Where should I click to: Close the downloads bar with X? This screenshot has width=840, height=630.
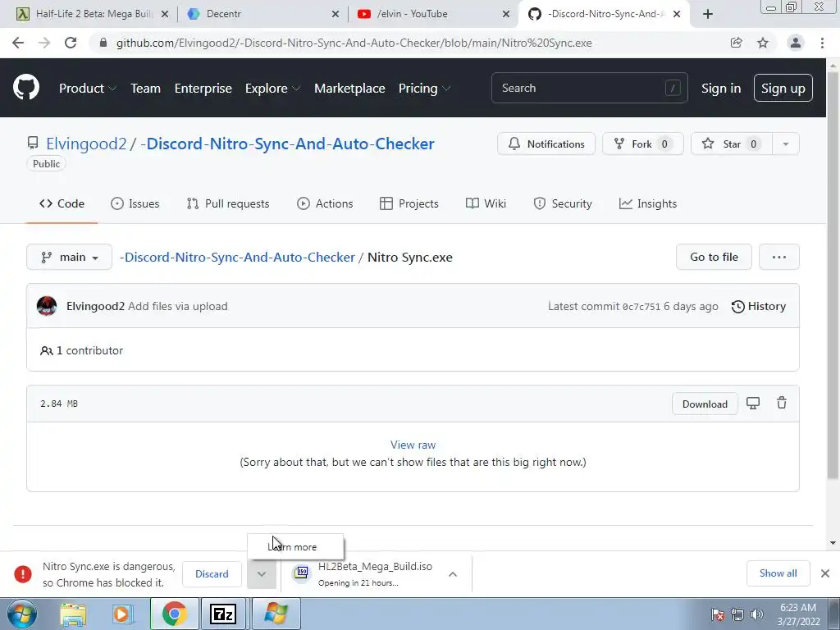tap(825, 573)
